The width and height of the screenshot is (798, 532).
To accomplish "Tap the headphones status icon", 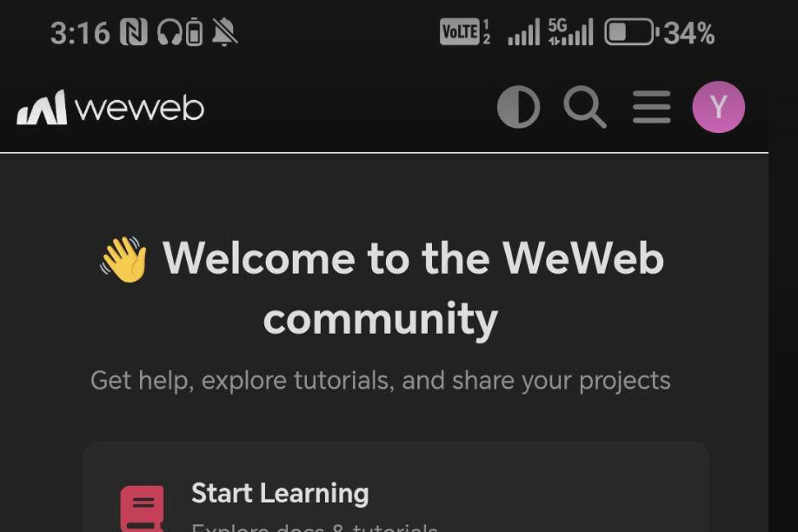I will tap(170, 32).
